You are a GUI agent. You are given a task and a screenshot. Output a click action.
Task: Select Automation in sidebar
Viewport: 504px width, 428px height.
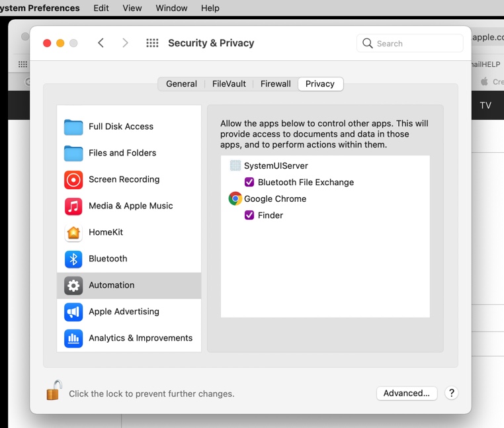tap(129, 286)
